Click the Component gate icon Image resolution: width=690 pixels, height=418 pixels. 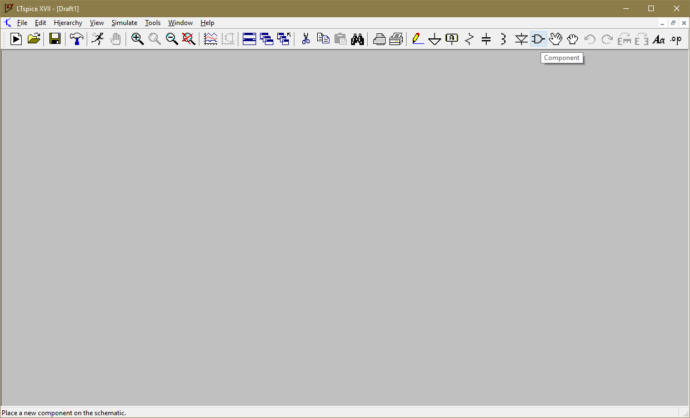tap(538, 39)
